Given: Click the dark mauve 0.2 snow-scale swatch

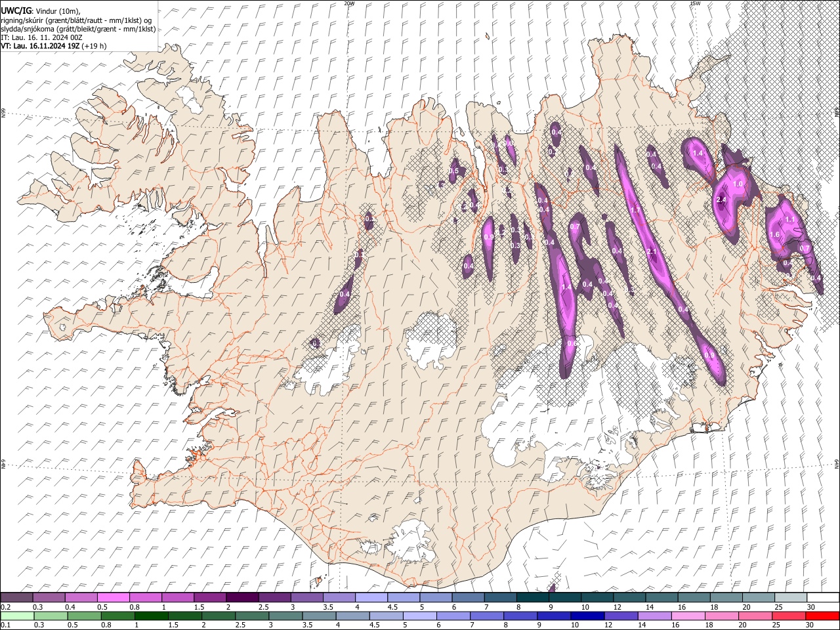Looking at the screenshot, I should 16,597.
